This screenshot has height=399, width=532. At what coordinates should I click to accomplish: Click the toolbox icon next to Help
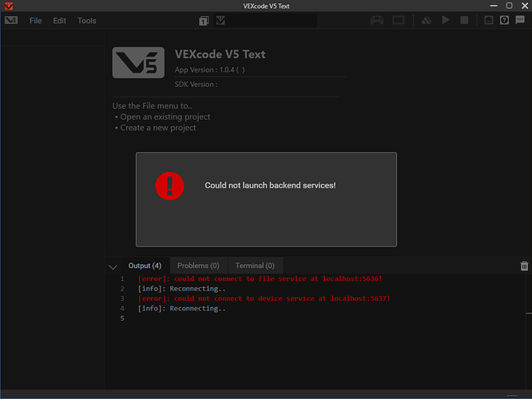488,21
